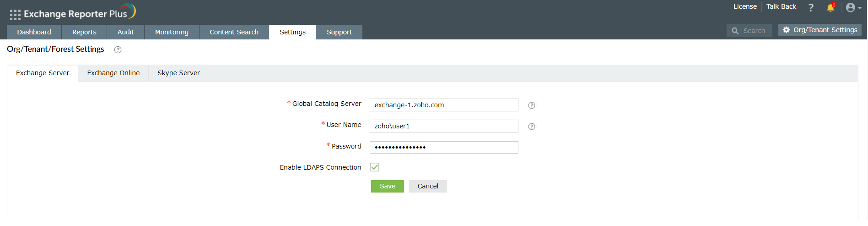Switch to the Skype Server tab
The height and width of the screenshot is (226, 868).
point(178,73)
